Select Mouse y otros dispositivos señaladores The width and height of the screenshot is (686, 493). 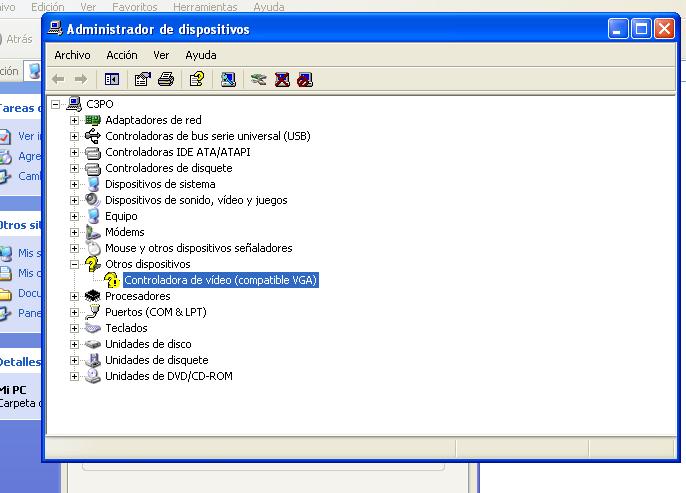coord(199,248)
